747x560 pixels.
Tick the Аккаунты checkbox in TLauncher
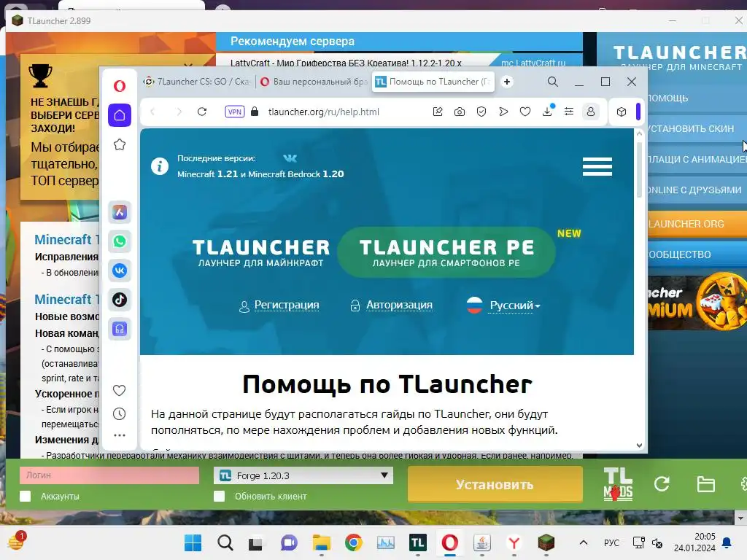(x=26, y=496)
